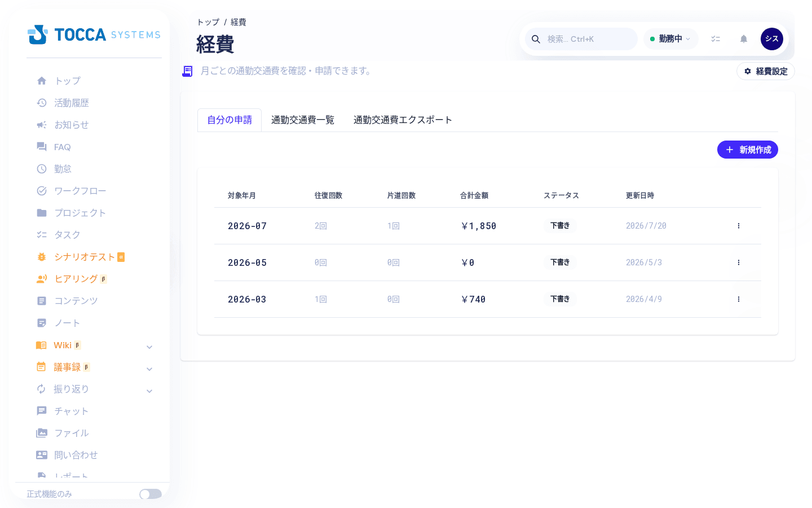Viewport: 812px width, 508px height.
Task: Toggle 正式機能のみ switch
Action: click(x=151, y=494)
